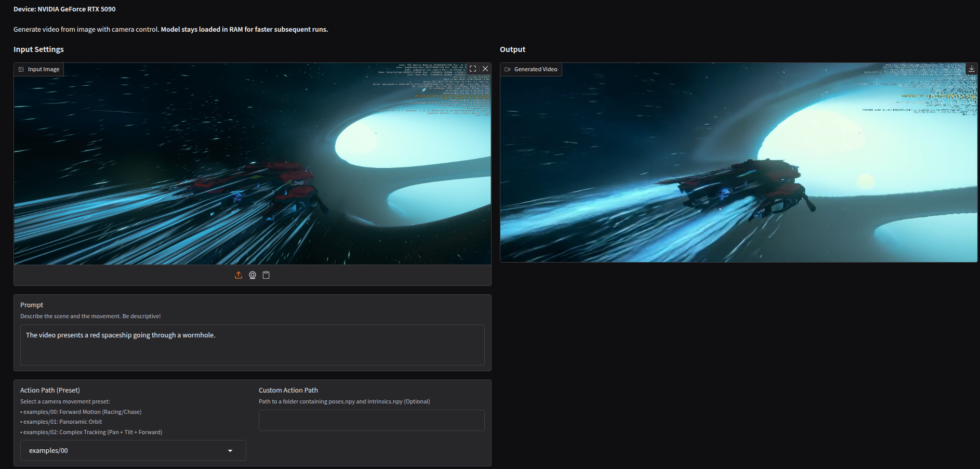The width and height of the screenshot is (980, 469).
Task: Click the orange upload file icon
Action: tap(239, 275)
